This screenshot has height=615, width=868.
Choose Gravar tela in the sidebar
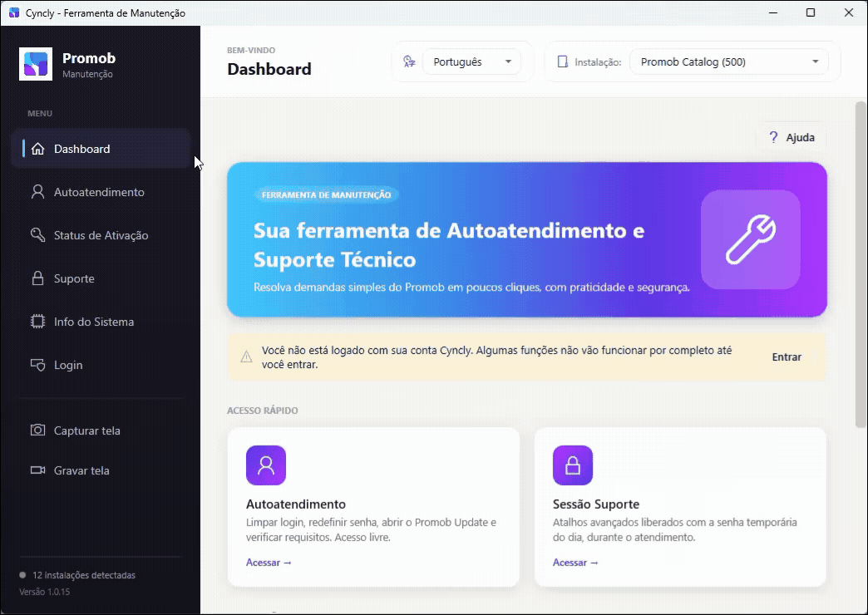[101, 470]
